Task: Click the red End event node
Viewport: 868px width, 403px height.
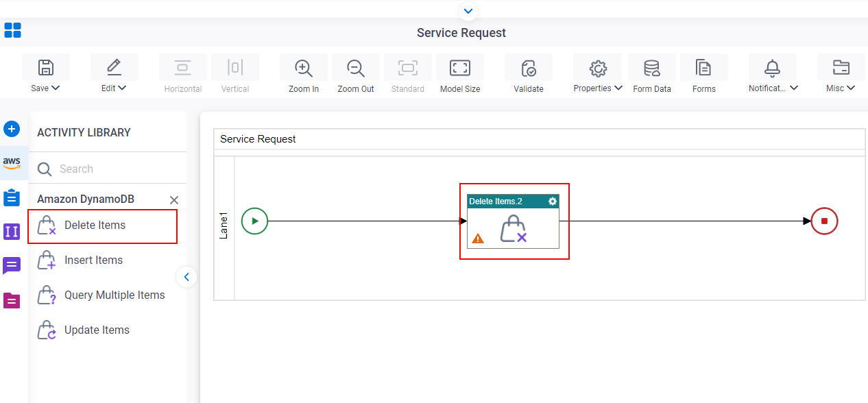Action: pos(824,221)
